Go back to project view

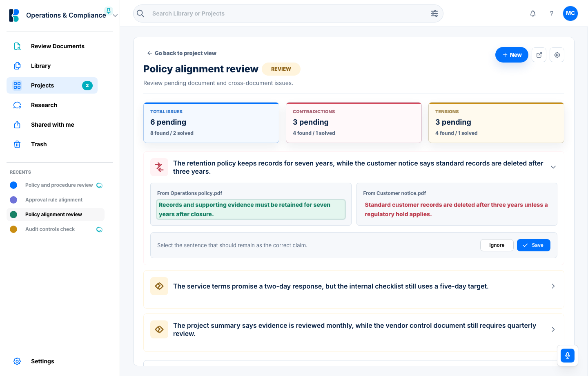pos(182,53)
